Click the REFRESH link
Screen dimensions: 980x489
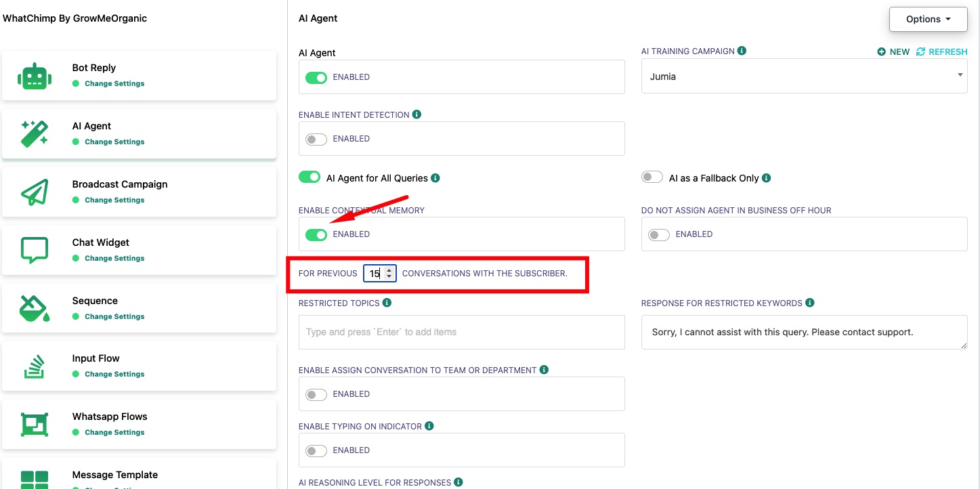click(941, 51)
